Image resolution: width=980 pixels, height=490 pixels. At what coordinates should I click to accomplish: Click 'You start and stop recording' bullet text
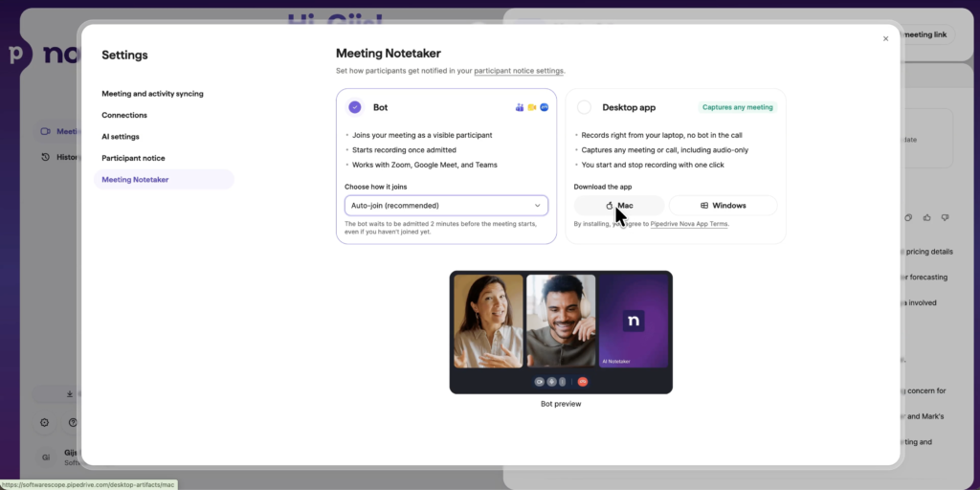(653, 165)
